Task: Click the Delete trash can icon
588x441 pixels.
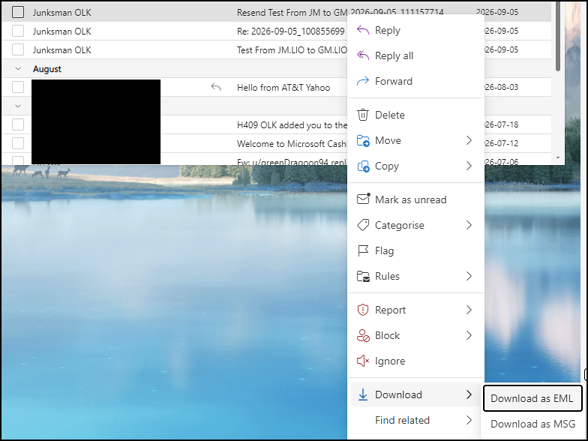Action: point(363,115)
